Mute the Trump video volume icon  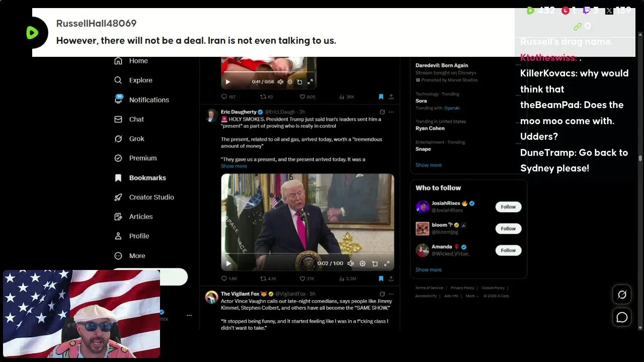pyautogui.click(x=350, y=263)
